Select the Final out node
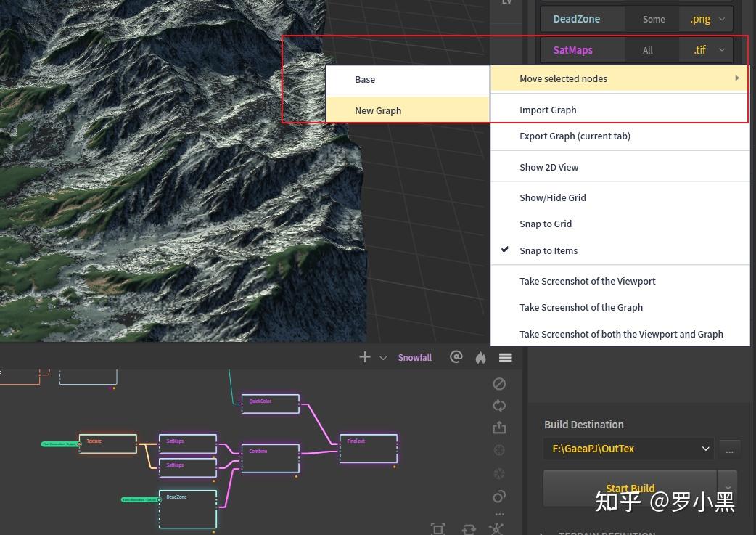Screen dimensions: 756x535 pos(369,449)
